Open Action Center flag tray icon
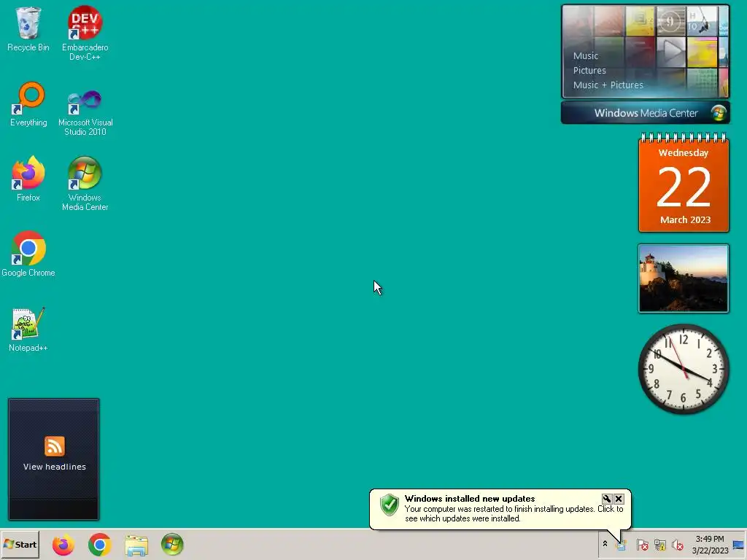747x560 pixels. pyautogui.click(x=642, y=544)
